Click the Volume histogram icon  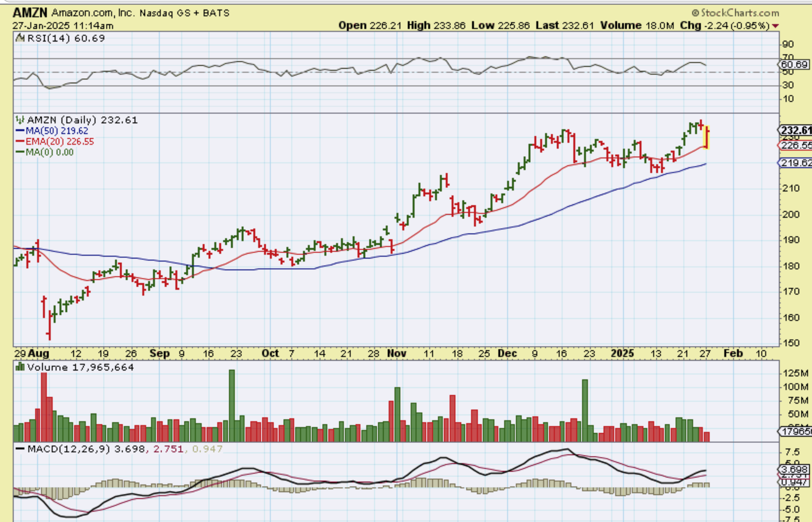pos(19,367)
